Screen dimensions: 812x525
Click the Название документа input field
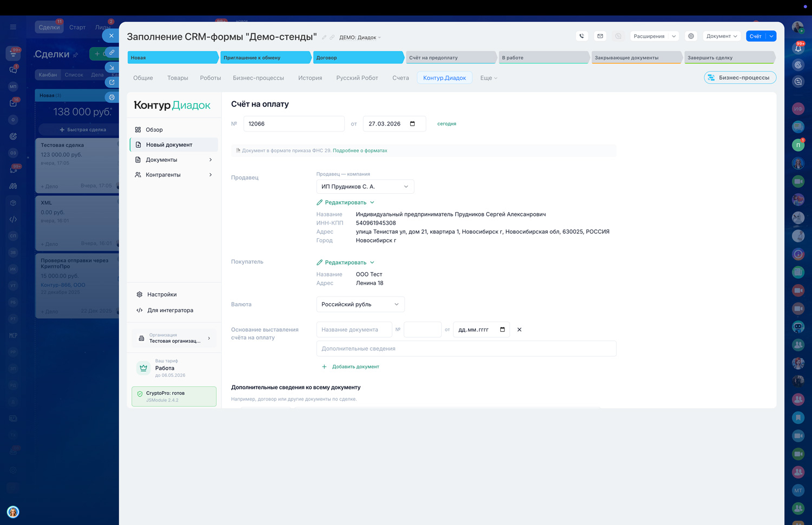(354, 330)
